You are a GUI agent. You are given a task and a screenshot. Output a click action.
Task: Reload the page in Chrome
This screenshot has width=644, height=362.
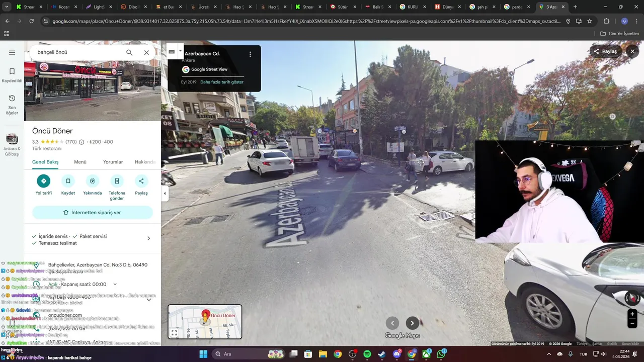[x=32, y=21]
